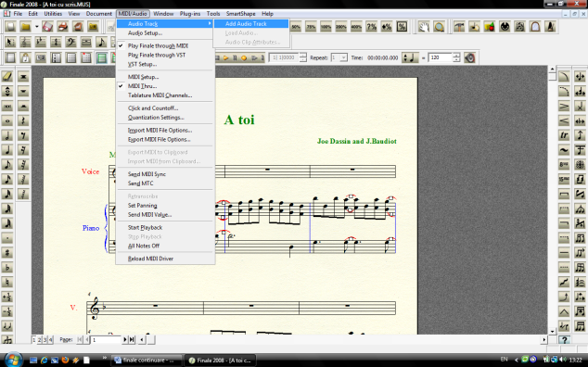Select the Mirror tool icon
This screenshot has width=588, height=367.
(535, 27)
